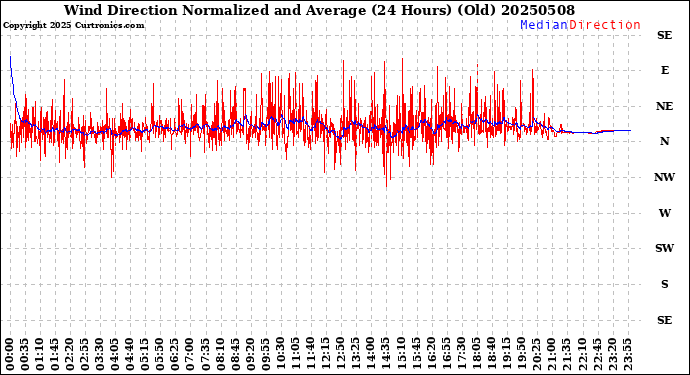690x375 pixels.
Task: Click the 16:20 time axis label
Action: point(431,354)
